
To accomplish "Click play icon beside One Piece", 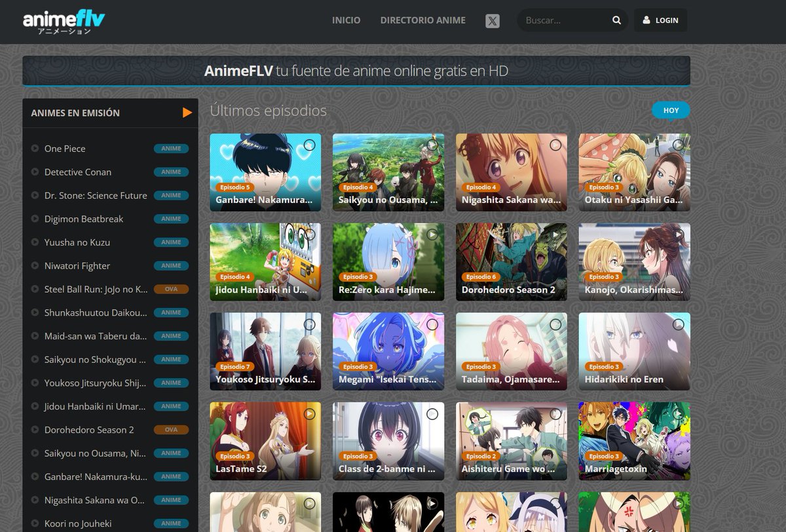I will (x=35, y=149).
